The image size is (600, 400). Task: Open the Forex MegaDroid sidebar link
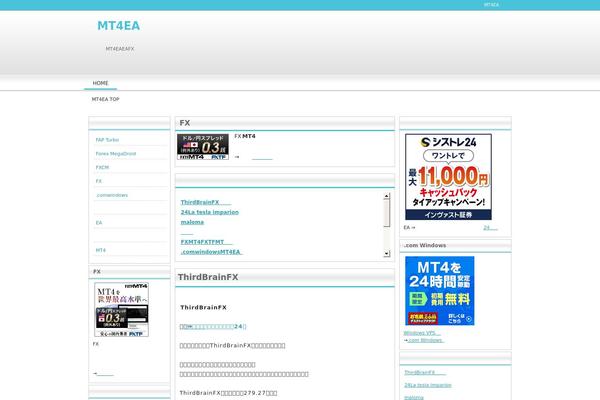point(116,153)
